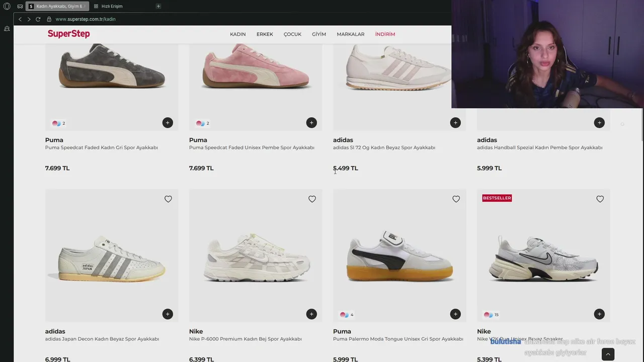Add Puma Palermo Moda Tongue with plus icon
Screen dimensions: 644x362
point(455,314)
